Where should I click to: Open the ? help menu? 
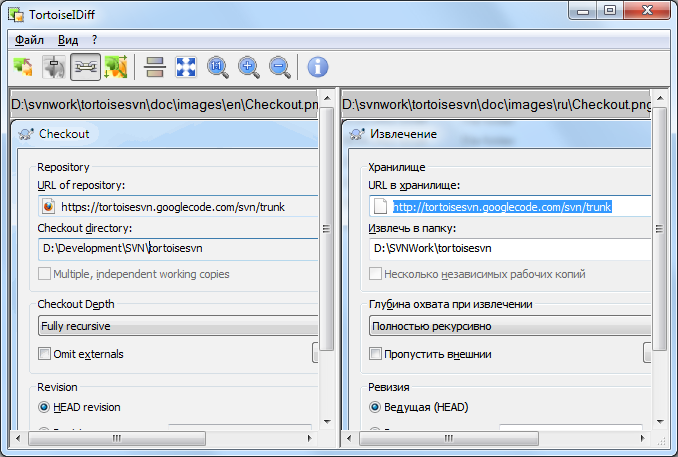pyautogui.click(x=95, y=40)
